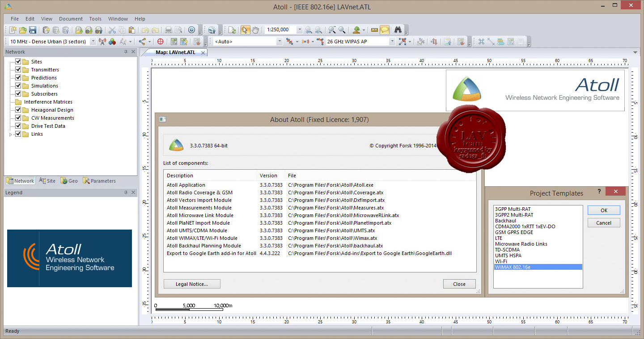The height and width of the screenshot is (339, 644).
Task: Uncheck the Subscribers checkbox
Action: 18,94
